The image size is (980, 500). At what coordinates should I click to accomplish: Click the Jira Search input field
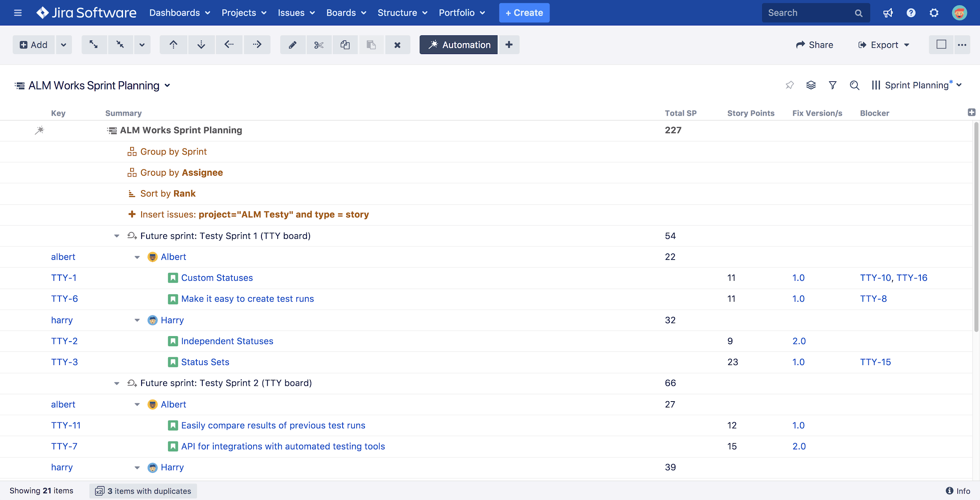(809, 13)
